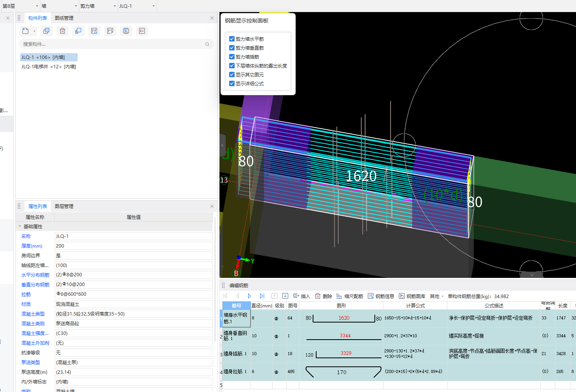Viewport: 576px width, 392px height.
Task: Toggle 下层墙体纵筋的露出长度 checkbox
Action: click(232, 66)
